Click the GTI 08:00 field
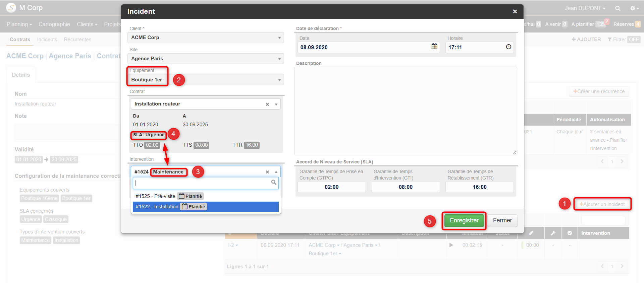Screen dimensions: 644x283 point(406,187)
